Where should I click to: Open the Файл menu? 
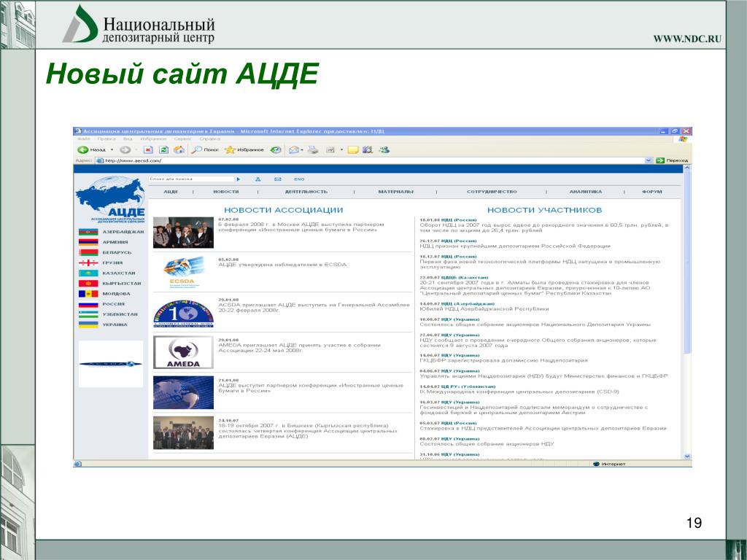84,139
